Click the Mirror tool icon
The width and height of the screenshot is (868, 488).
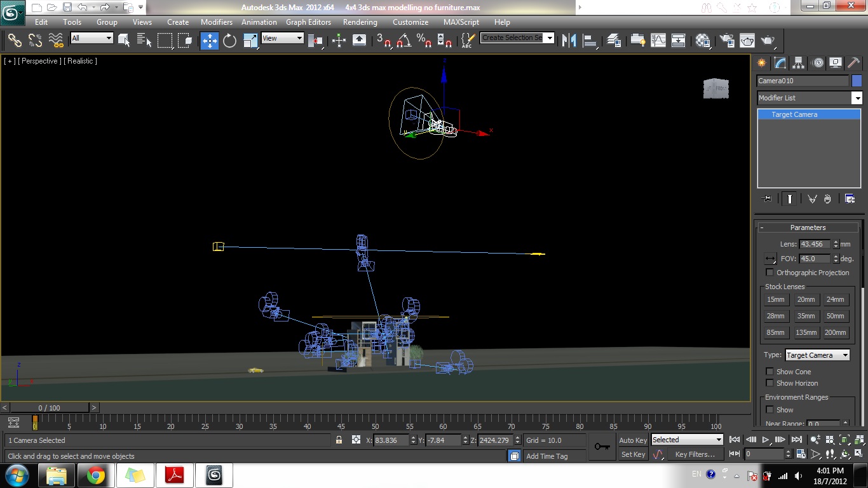coord(569,41)
